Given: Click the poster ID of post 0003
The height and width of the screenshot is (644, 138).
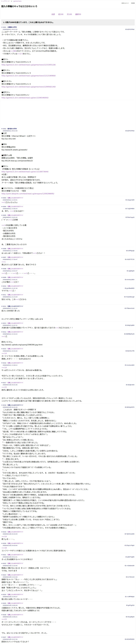Looking at the screenshot, I should pyautogui.click(x=130, y=200).
